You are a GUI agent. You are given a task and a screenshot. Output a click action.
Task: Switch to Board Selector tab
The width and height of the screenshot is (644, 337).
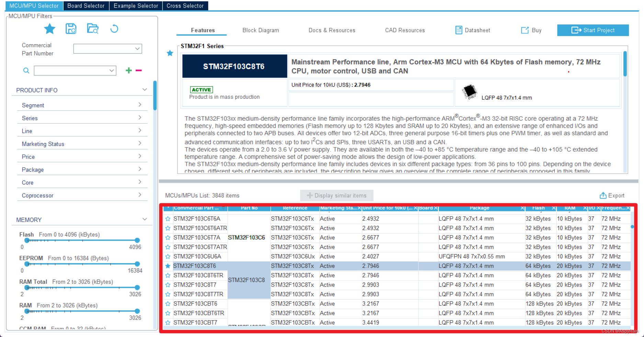(86, 6)
